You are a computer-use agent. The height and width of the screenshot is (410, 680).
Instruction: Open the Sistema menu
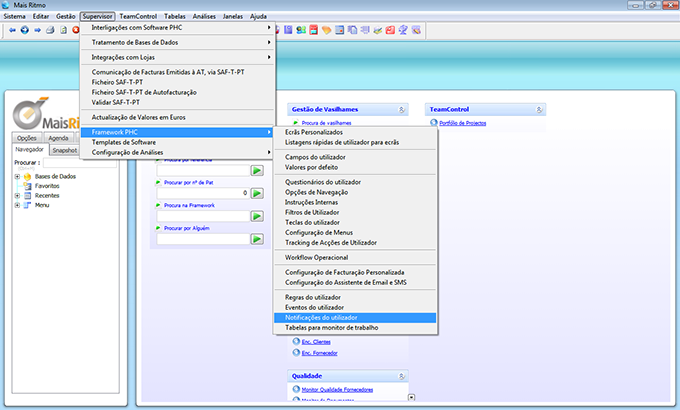click(14, 16)
